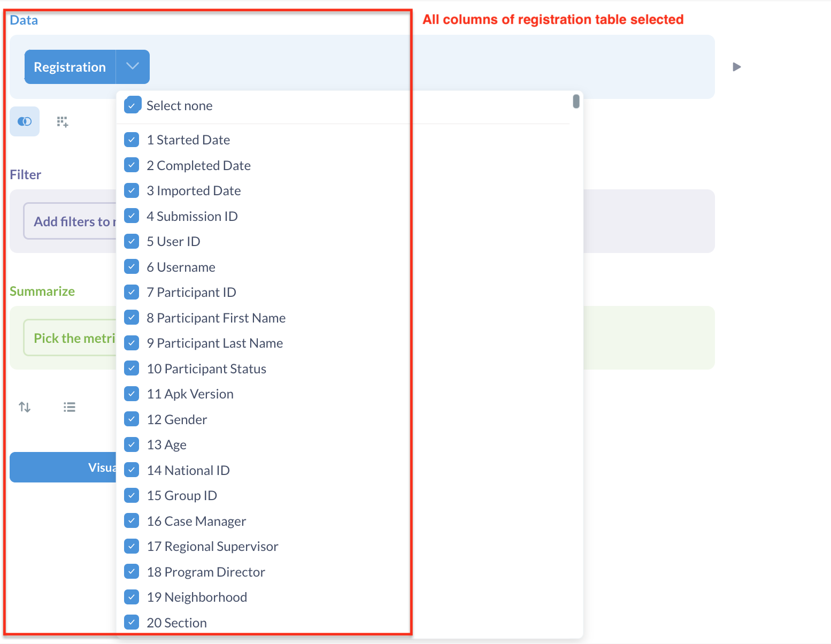The width and height of the screenshot is (831, 644).
Task: Click the Filter section header
Action: click(x=25, y=174)
